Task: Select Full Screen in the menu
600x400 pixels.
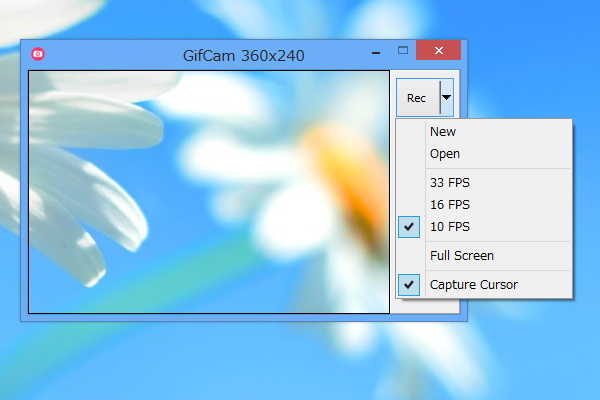Action: tap(484, 256)
